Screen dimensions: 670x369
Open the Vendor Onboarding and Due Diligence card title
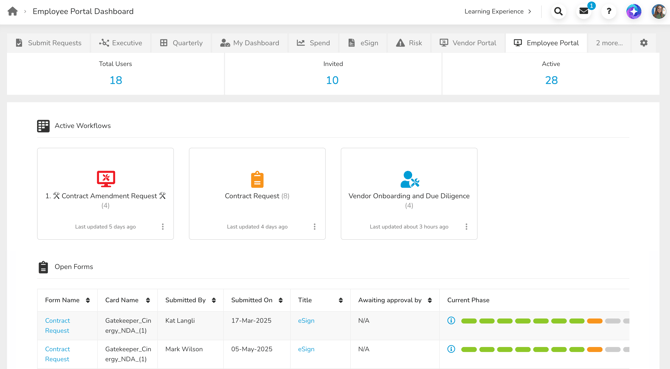[409, 196]
